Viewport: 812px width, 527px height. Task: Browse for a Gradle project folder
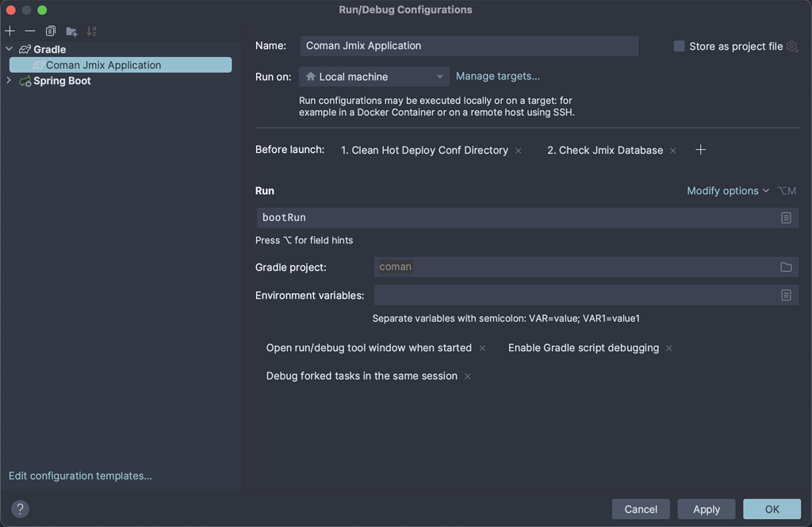click(x=786, y=267)
